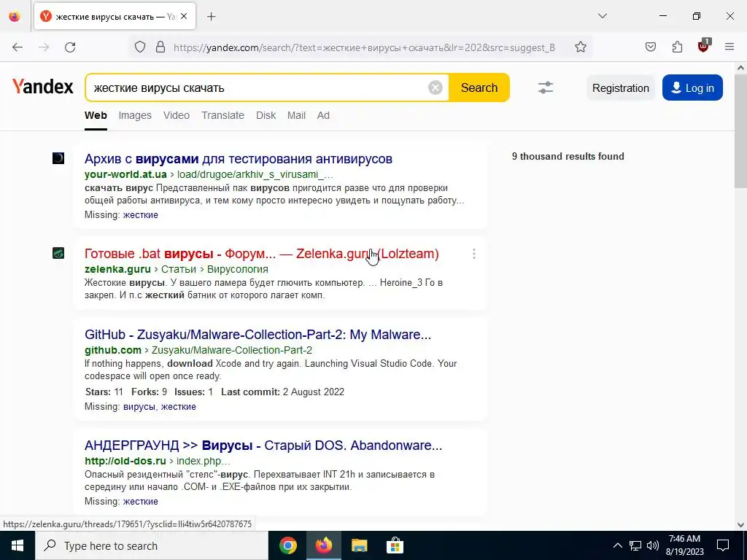Launch Chrome from the taskbar
This screenshot has height=560, width=747.
pyautogui.click(x=287, y=545)
